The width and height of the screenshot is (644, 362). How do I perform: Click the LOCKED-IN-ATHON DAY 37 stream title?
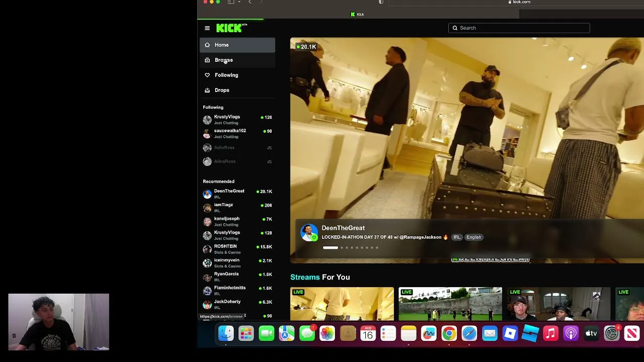(x=385, y=237)
